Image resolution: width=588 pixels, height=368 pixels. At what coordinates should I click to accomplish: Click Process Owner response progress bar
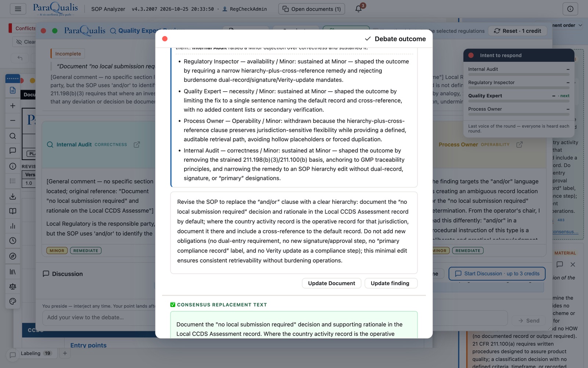tap(519, 114)
